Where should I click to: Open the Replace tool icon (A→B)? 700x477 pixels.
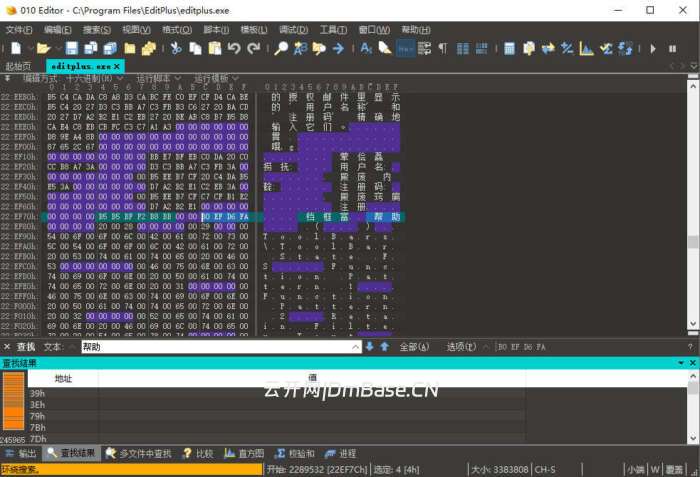(300, 48)
